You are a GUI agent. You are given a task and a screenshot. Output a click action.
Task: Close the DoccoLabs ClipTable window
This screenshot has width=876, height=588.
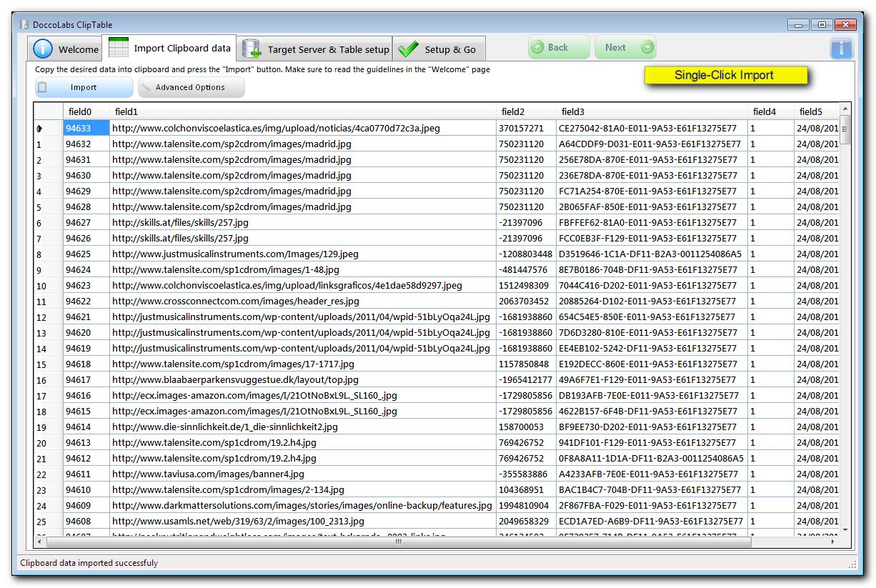tap(846, 24)
